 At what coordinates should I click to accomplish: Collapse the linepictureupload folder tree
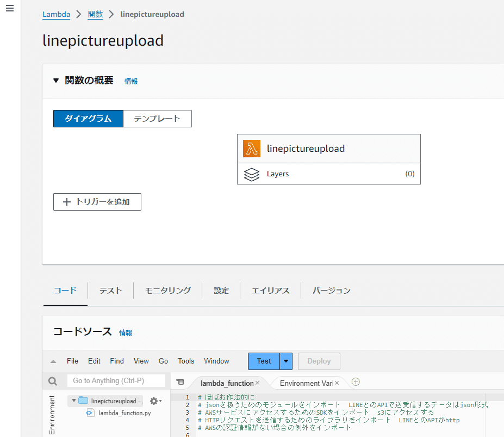(74, 401)
